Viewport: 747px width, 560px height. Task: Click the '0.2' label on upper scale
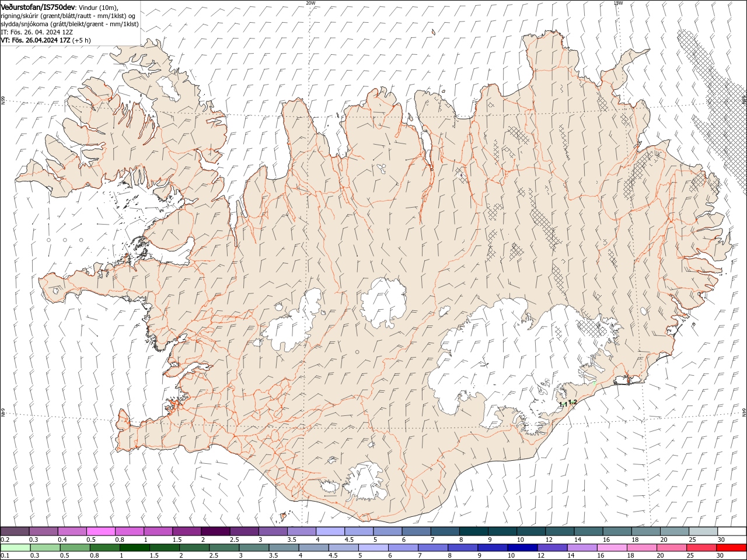5,540
